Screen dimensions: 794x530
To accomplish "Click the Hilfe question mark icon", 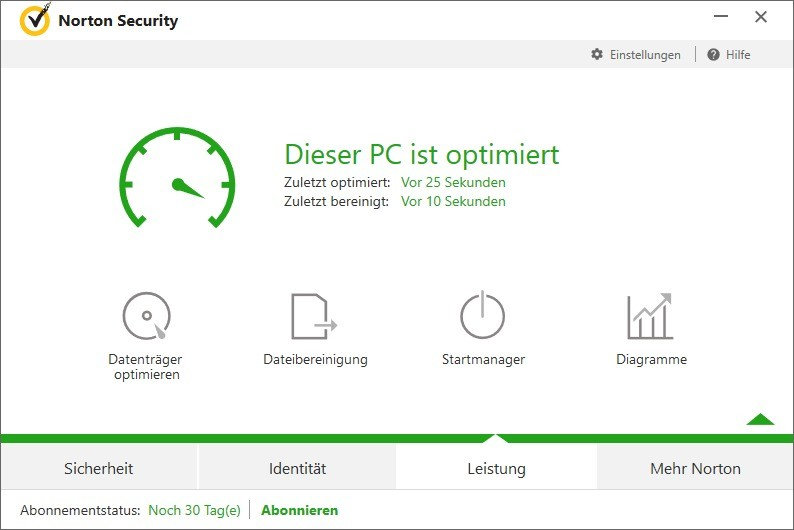I will click(x=713, y=55).
